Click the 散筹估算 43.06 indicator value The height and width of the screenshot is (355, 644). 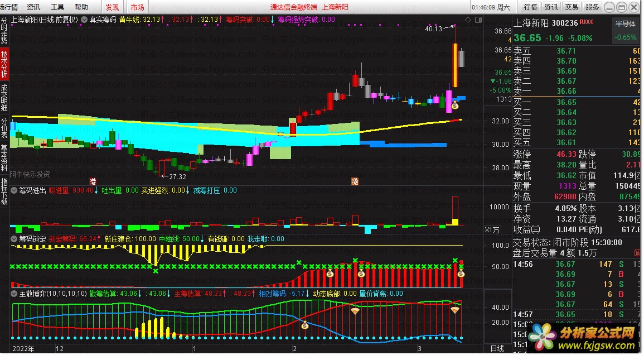(115, 293)
